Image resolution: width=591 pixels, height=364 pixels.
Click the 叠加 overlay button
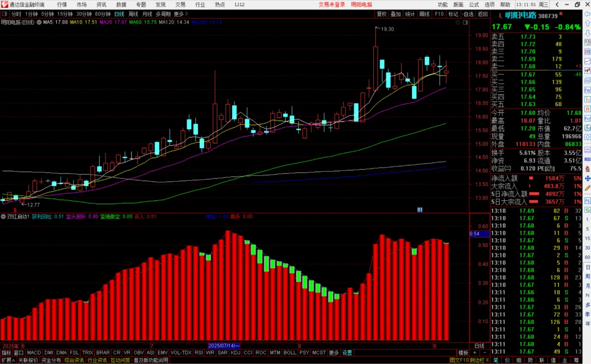tap(396, 14)
